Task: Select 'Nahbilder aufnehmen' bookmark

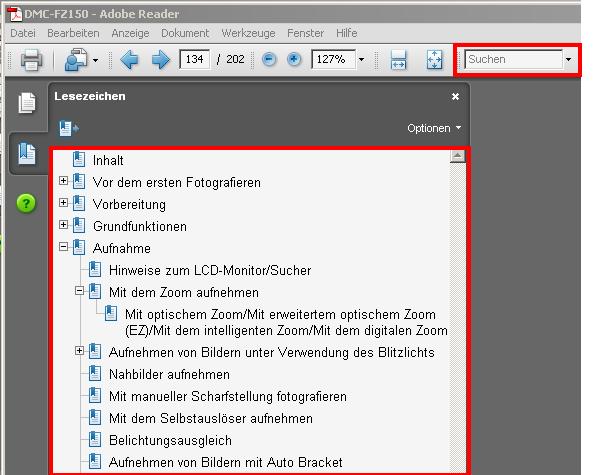Action: coord(169,374)
